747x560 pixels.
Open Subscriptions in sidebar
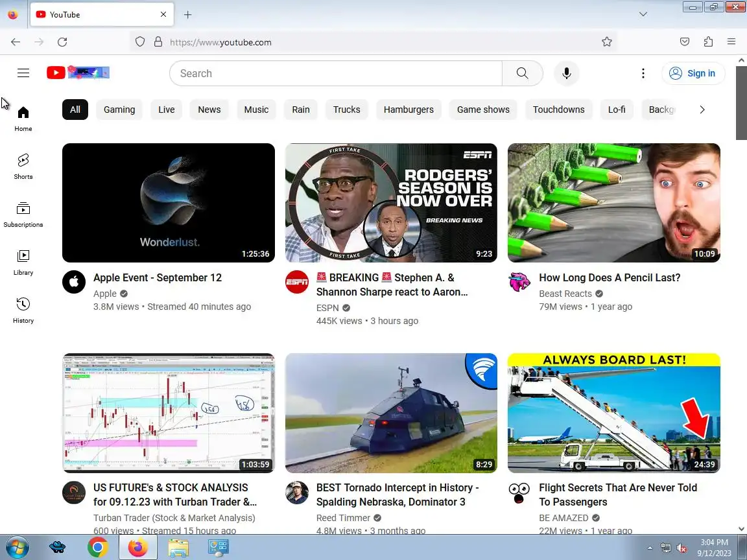click(23, 215)
